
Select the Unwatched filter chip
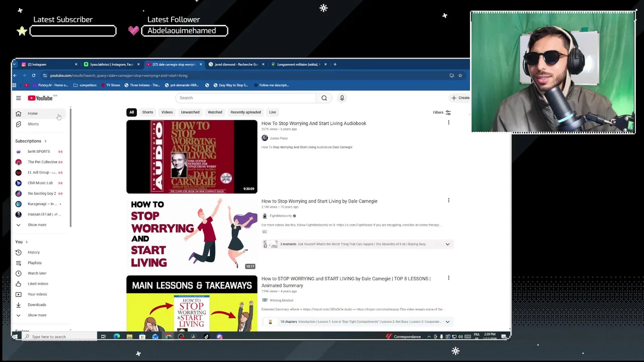click(x=190, y=112)
